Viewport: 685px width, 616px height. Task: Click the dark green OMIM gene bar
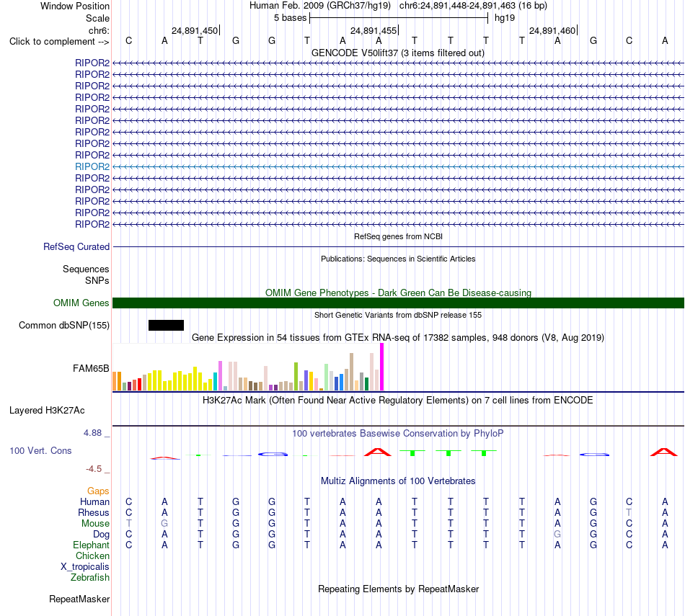398,303
